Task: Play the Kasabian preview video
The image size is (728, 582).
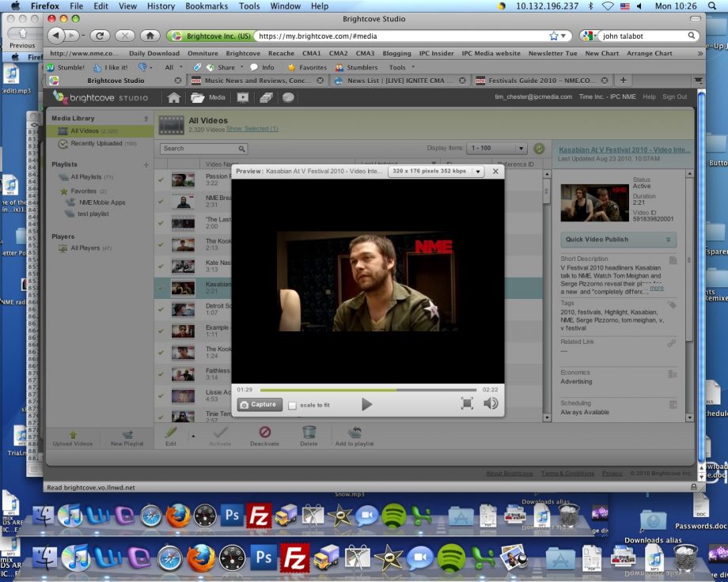Action: click(366, 404)
